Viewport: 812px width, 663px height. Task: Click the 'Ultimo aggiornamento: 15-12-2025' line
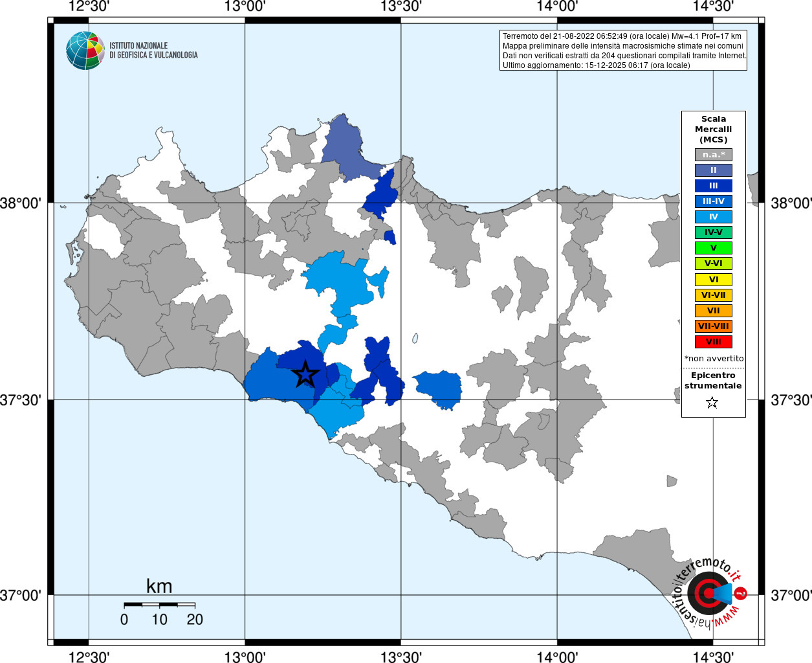click(x=596, y=65)
